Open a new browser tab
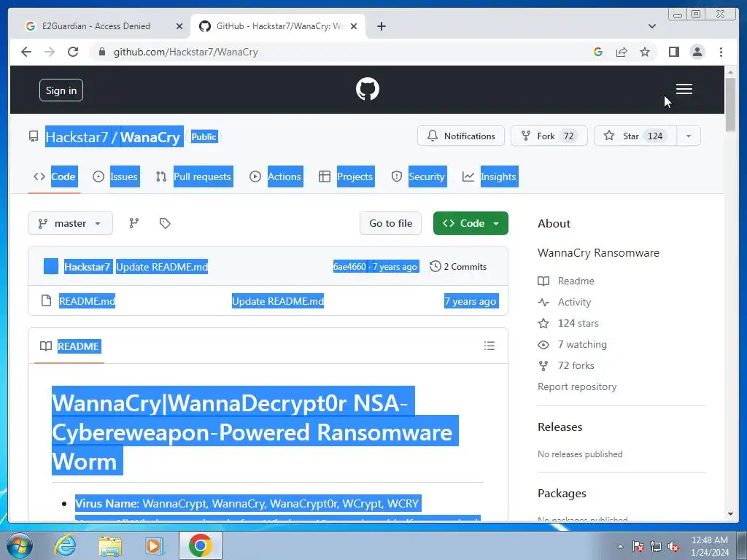This screenshot has width=747, height=560. [x=381, y=26]
